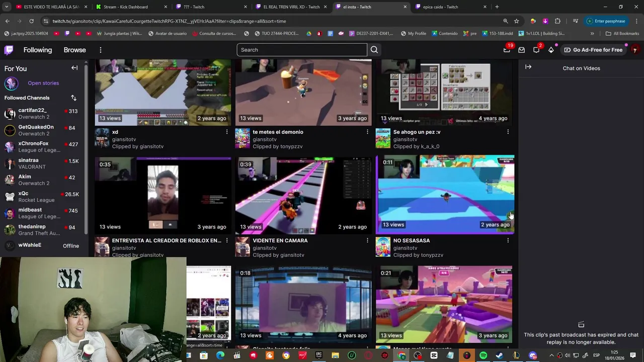Screen dimensions: 644x362
Task: Click the Twitch logo home icon
Action: tap(9, 50)
